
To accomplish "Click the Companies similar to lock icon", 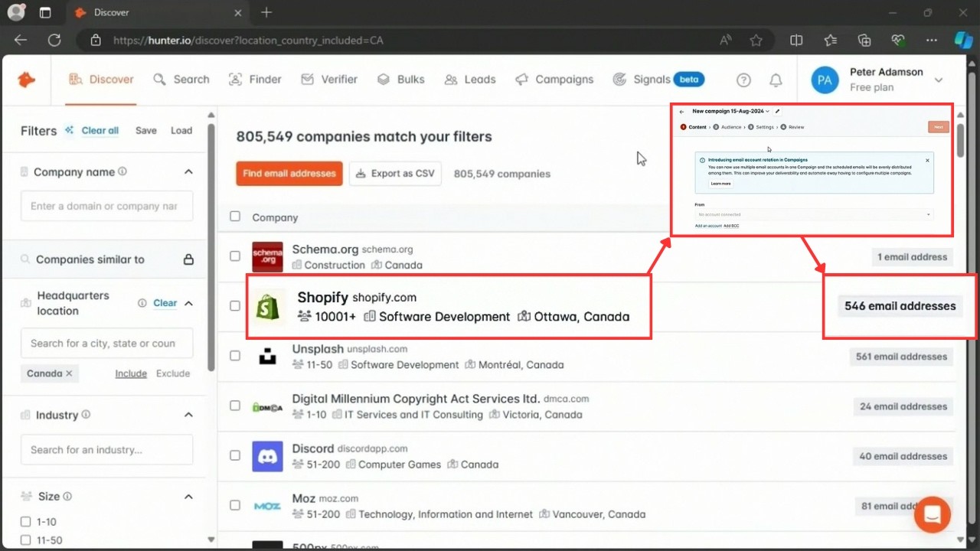I will (x=188, y=259).
